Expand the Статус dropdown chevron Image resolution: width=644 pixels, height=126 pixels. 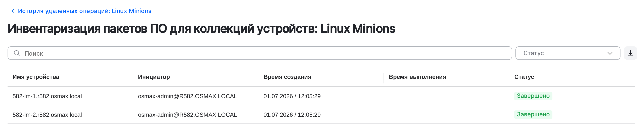tap(610, 53)
